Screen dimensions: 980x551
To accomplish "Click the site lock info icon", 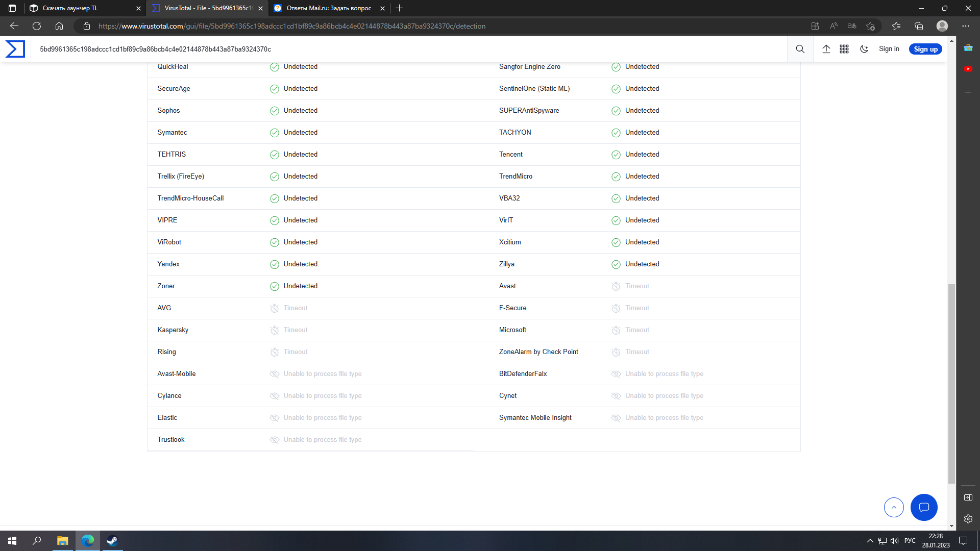I will 87,26.
